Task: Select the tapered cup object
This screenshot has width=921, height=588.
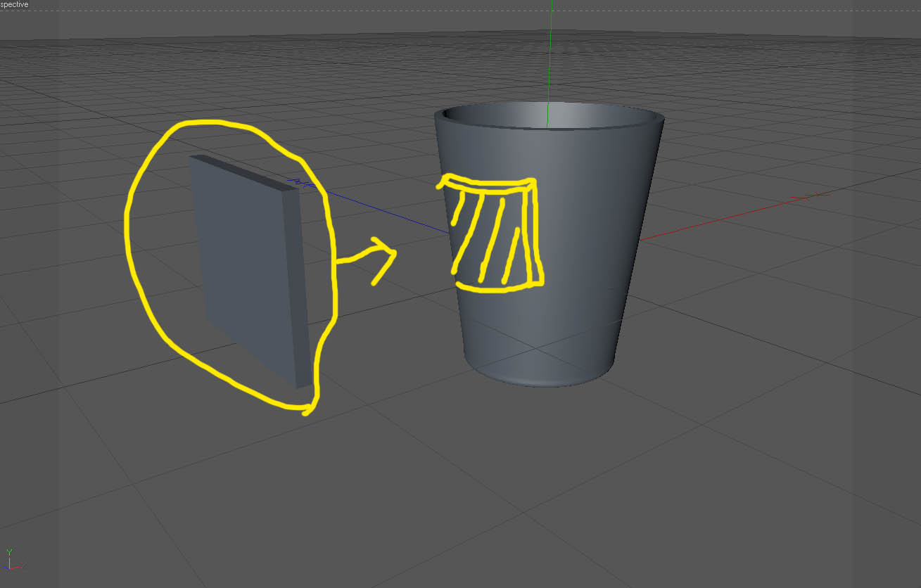Action: click(549, 244)
